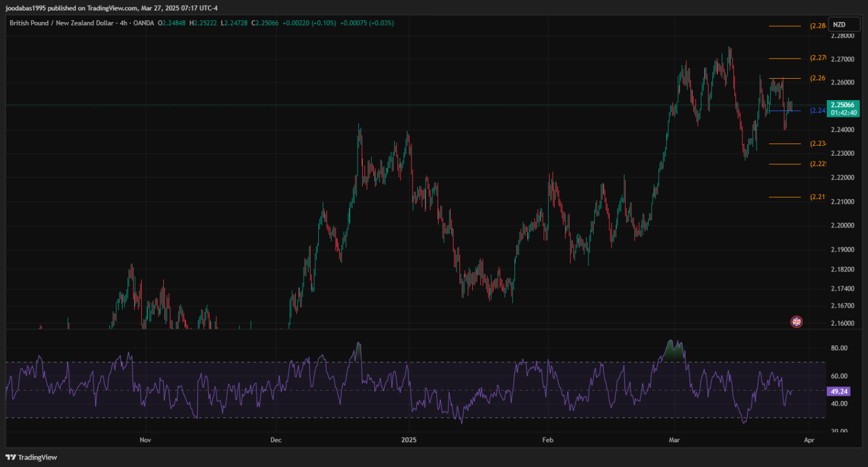The height and width of the screenshot is (467, 868).
Task: Click the 2025 label on the time axis
Action: point(409,440)
